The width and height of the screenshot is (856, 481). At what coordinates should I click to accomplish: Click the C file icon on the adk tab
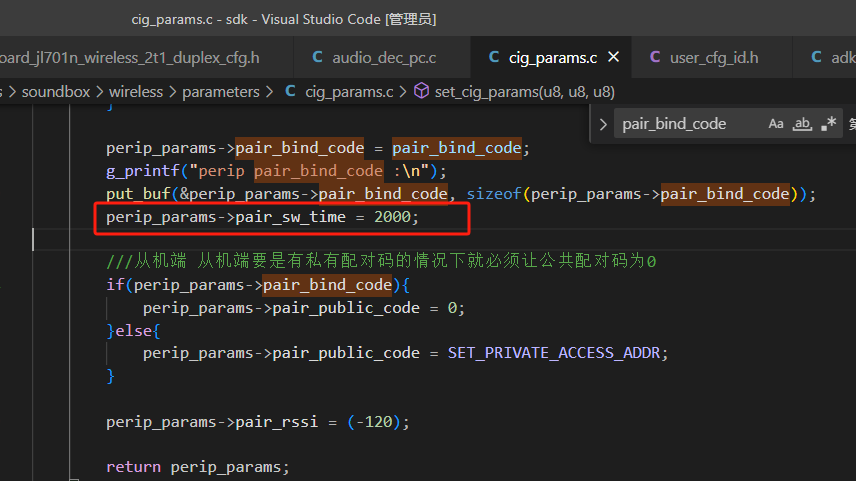(x=816, y=57)
